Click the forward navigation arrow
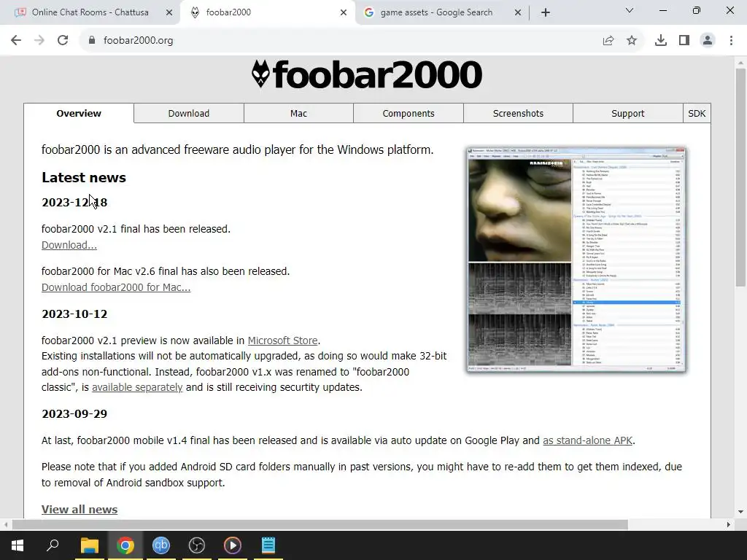747x560 pixels. tap(39, 41)
